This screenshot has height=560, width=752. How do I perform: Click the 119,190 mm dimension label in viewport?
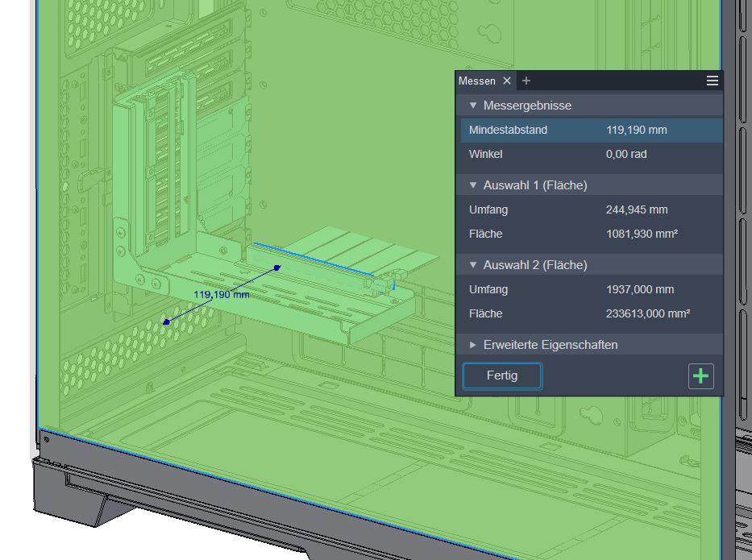pyautogui.click(x=222, y=294)
